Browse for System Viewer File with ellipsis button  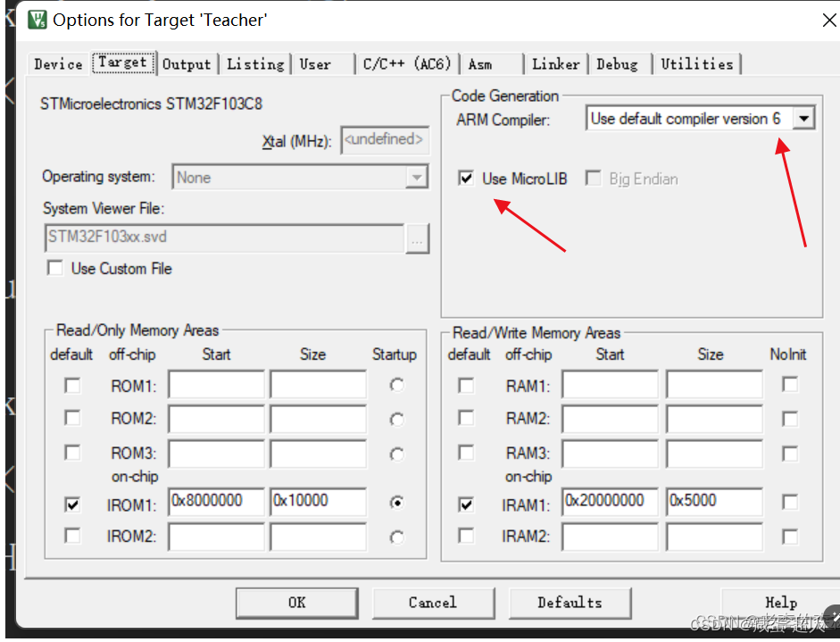pyautogui.click(x=417, y=238)
